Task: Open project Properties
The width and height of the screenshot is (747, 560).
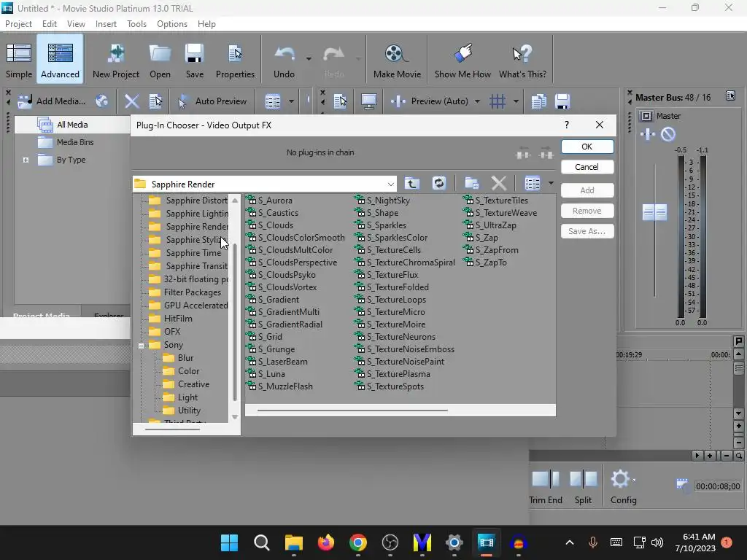Action: coord(235,60)
